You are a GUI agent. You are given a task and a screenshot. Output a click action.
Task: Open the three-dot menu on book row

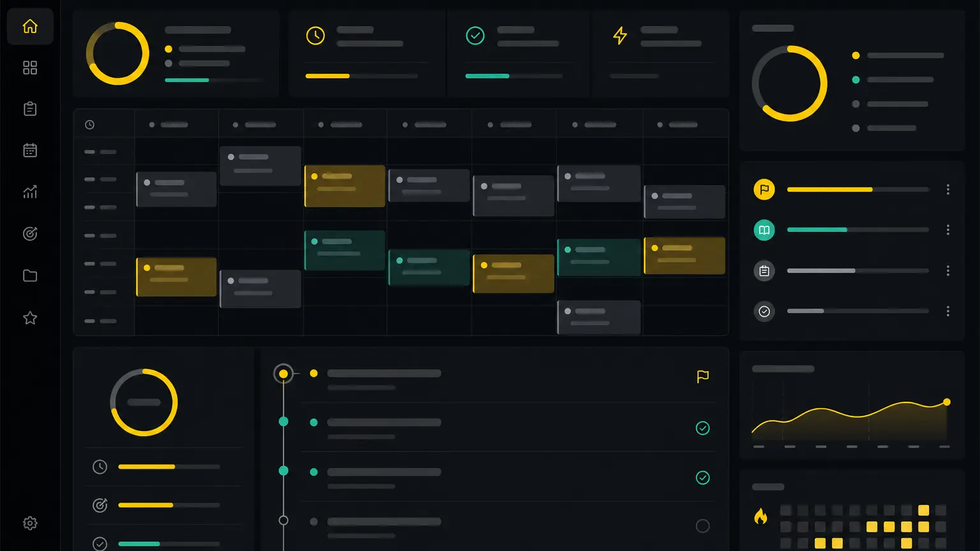click(x=948, y=230)
